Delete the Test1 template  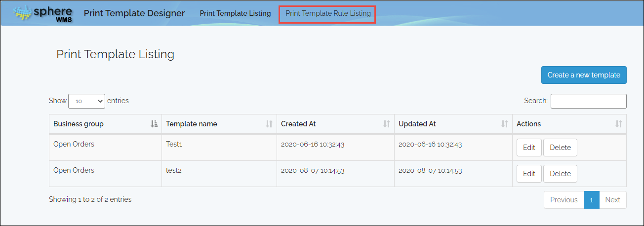pos(560,147)
